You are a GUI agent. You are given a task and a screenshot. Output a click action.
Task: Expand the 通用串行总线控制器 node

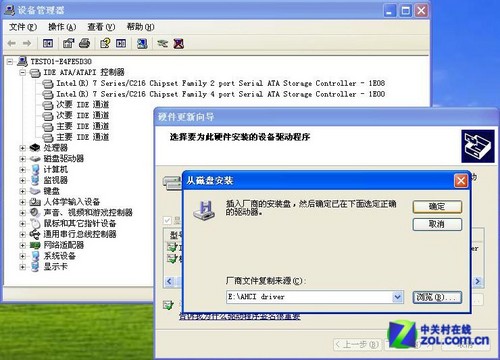pos(22,234)
